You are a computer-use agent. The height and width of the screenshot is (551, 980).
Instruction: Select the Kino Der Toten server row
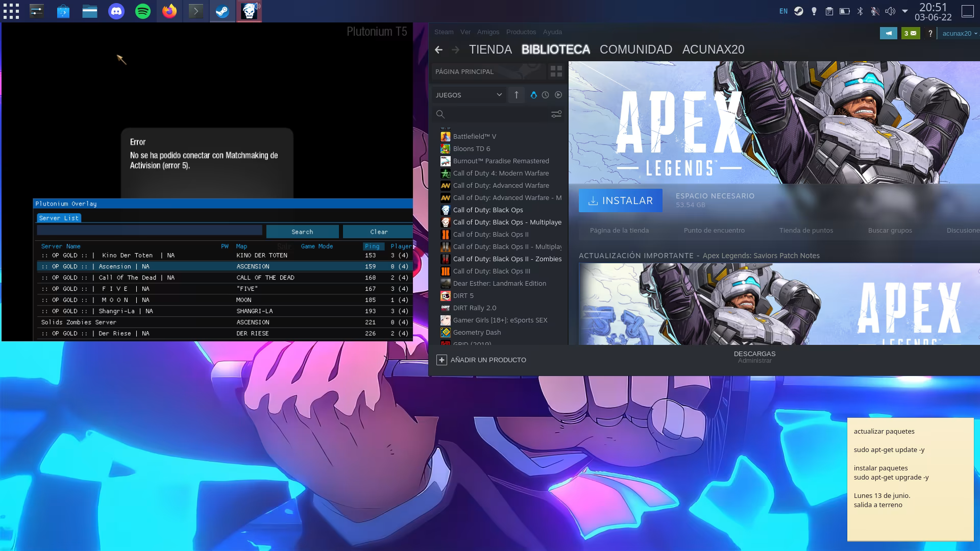click(225, 255)
